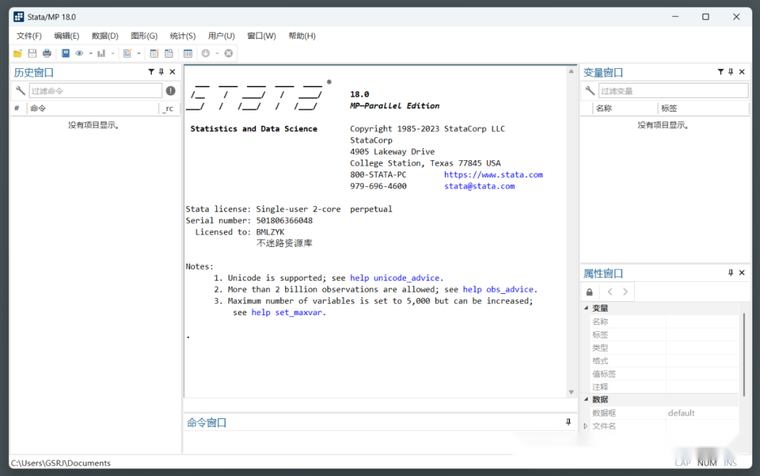Click wrench icon beside 过滤变量 field
Viewport: 760px width, 476px height.
click(x=590, y=91)
